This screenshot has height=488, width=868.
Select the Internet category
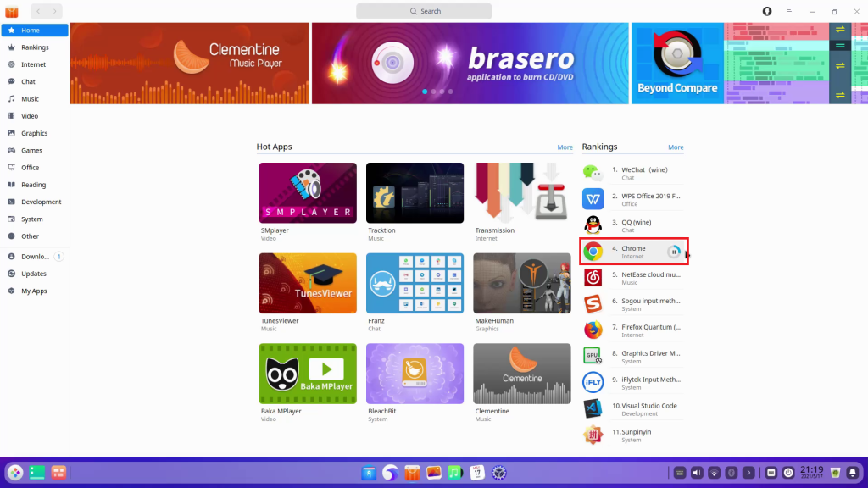point(34,64)
